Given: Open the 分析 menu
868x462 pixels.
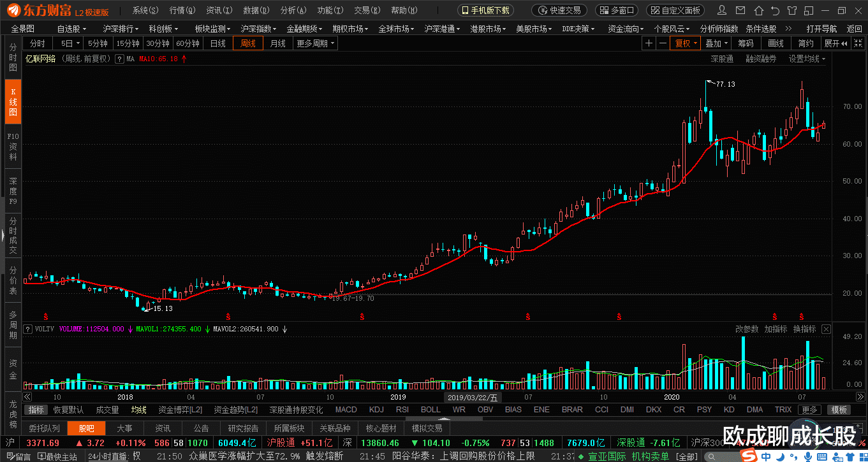Looking at the screenshot, I should 293,11.
